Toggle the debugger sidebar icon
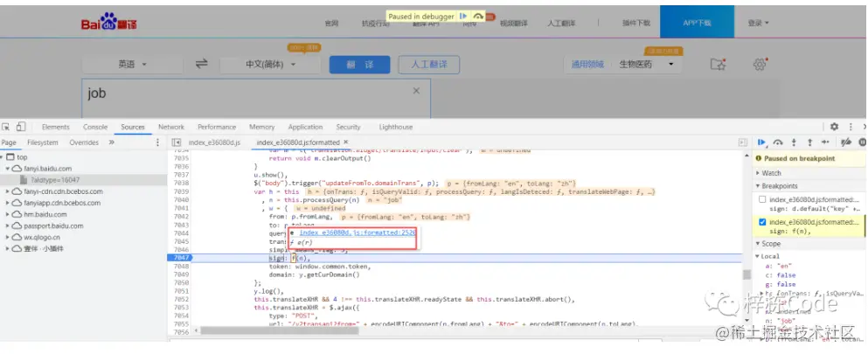The width and height of the screenshot is (868, 354). click(x=743, y=142)
